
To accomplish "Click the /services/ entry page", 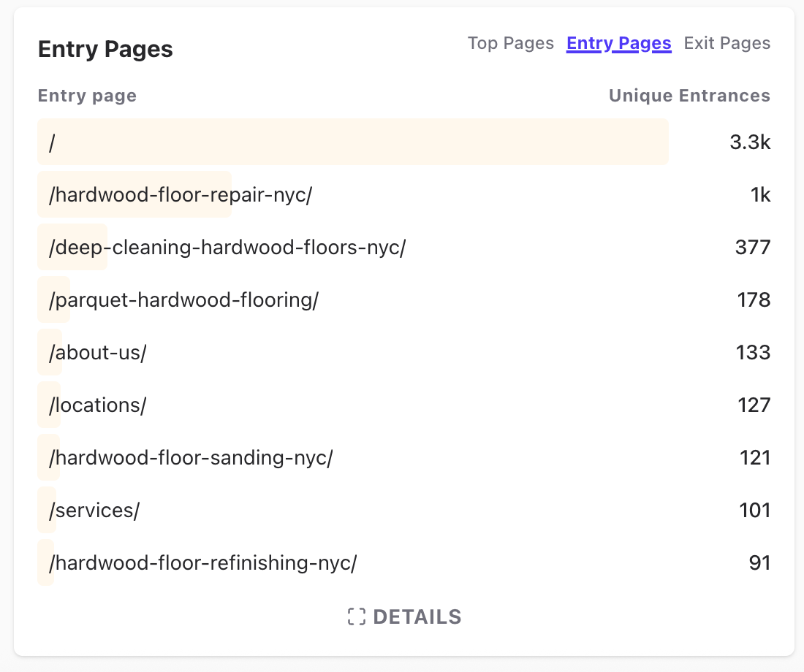I will pyautogui.click(x=94, y=511).
